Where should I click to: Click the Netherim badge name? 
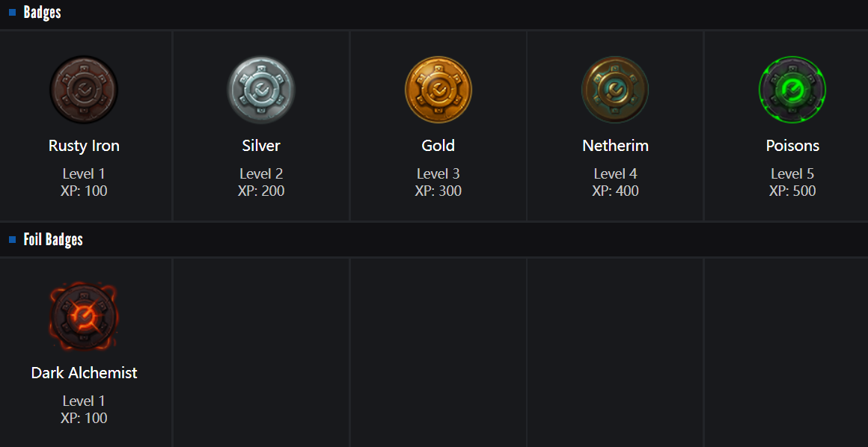tap(615, 146)
